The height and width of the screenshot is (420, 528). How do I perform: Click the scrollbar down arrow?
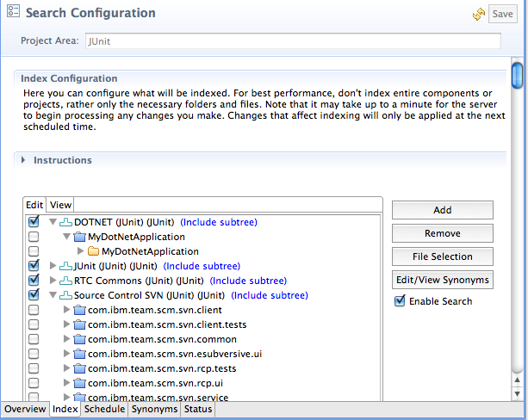[517, 394]
